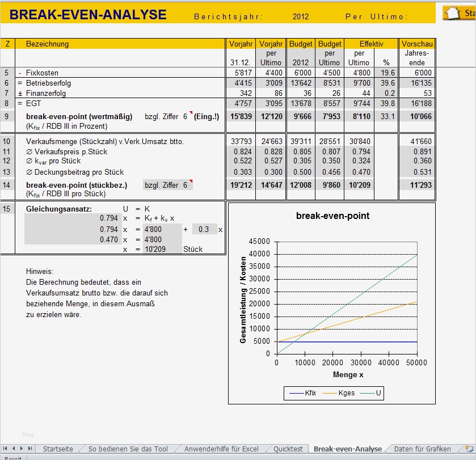This screenshot has width=476, height=460.
Task: Select the Berichtsjahr value 2012 in header
Action: click(x=301, y=16)
